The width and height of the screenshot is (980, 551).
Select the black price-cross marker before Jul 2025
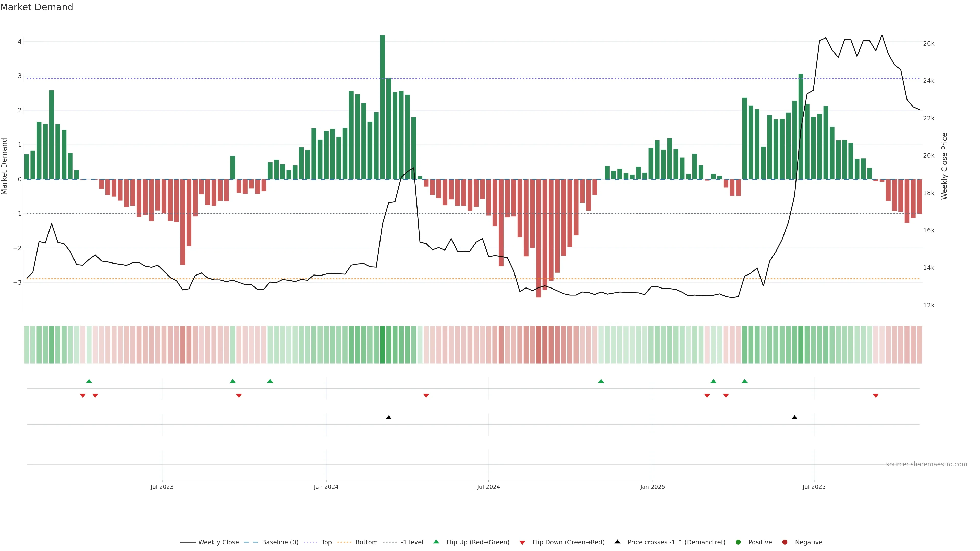(x=794, y=418)
